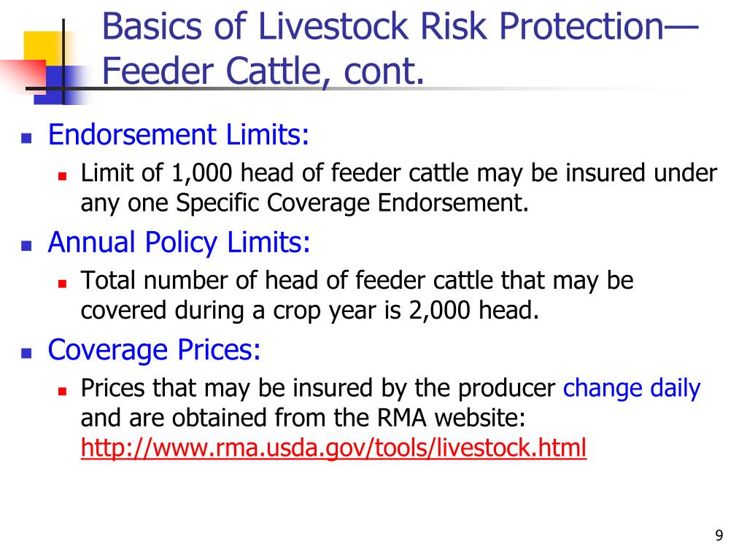Click the text 'RMA website:'

pos(451,418)
